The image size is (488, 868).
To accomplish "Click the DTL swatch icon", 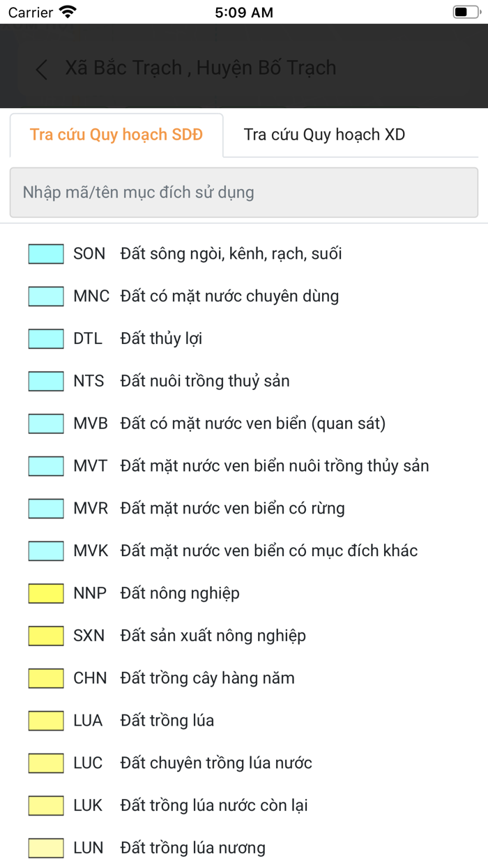I will tap(45, 338).
